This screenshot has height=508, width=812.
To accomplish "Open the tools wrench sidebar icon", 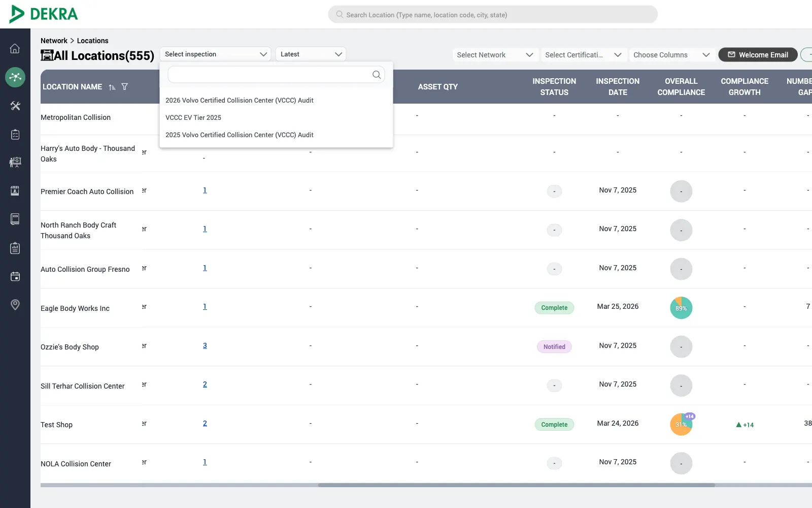I will pos(15,106).
